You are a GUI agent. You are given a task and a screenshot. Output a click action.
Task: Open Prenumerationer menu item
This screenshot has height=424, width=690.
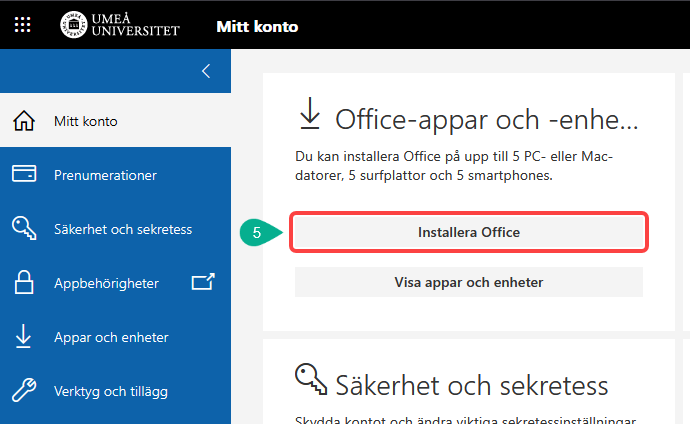(105, 175)
